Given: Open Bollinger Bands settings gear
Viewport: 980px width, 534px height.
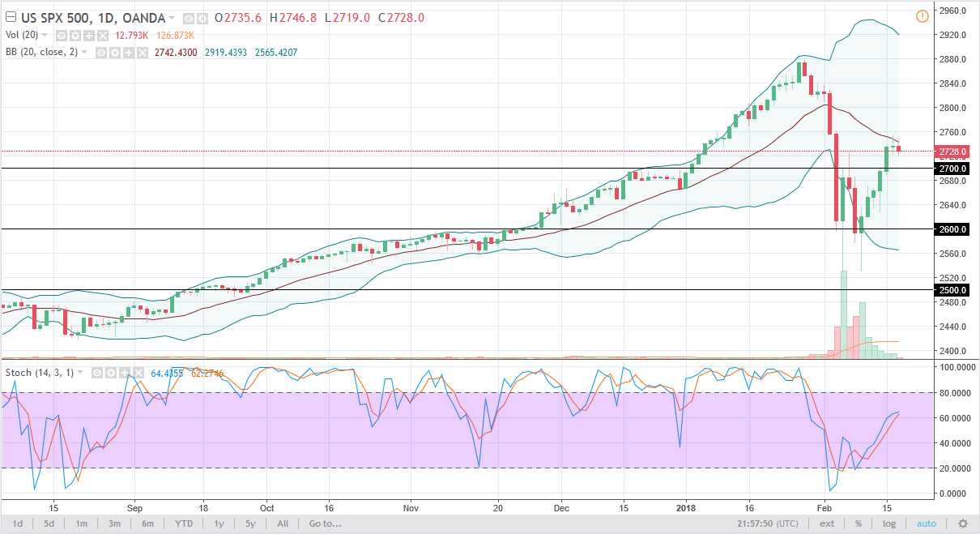Looking at the screenshot, I should (x=116, y=52).
